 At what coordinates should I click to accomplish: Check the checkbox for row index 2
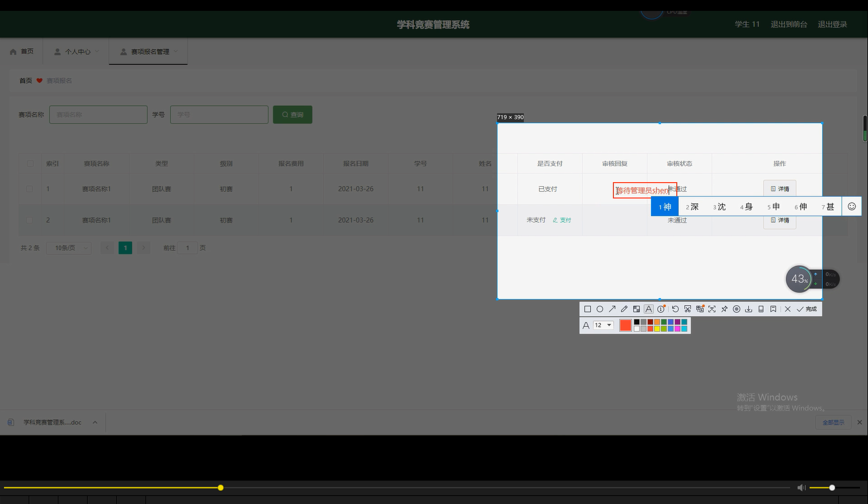[x=30, y=220]
